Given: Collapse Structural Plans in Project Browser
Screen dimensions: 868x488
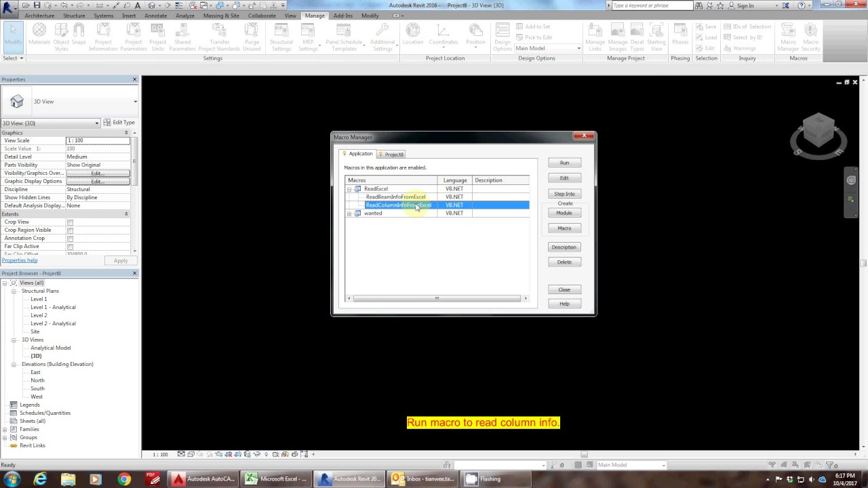Looking at the screenshot, I should pyautogui.click(x=14, y=291).
